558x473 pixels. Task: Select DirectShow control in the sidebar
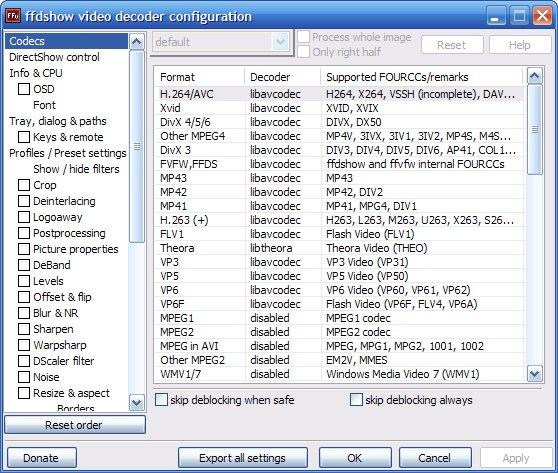(x=54, y=57)
